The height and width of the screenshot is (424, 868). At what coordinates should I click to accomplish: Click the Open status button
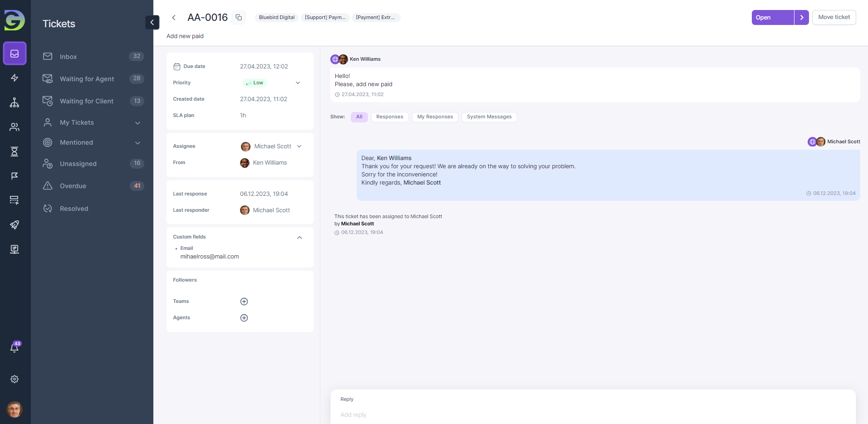pyautogui.click(x=772, y=18)
